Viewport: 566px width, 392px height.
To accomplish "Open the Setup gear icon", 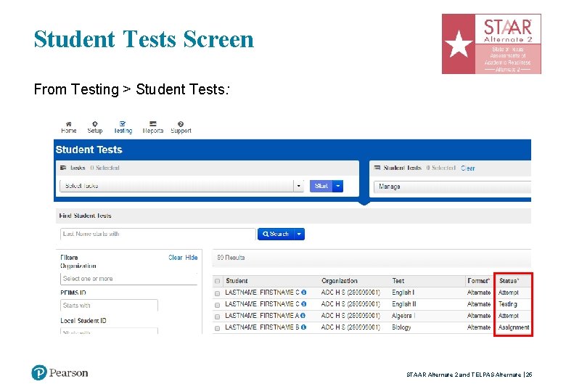I will (95, 124).
